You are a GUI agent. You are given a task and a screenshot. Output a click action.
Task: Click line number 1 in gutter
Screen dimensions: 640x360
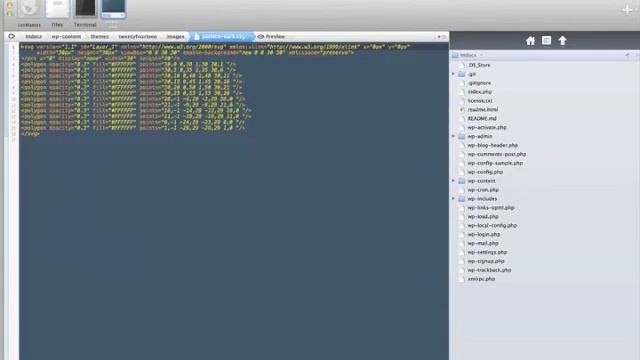(13, 47)
